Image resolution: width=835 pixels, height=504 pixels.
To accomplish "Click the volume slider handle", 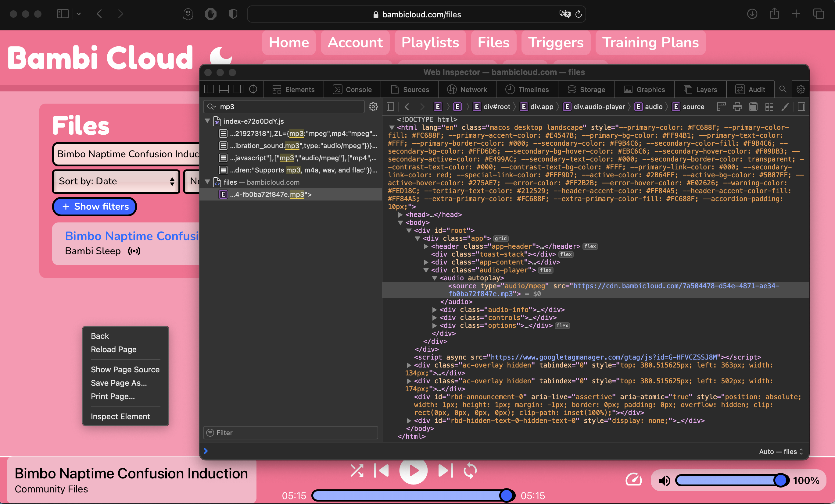I will [x=781, y=480].
